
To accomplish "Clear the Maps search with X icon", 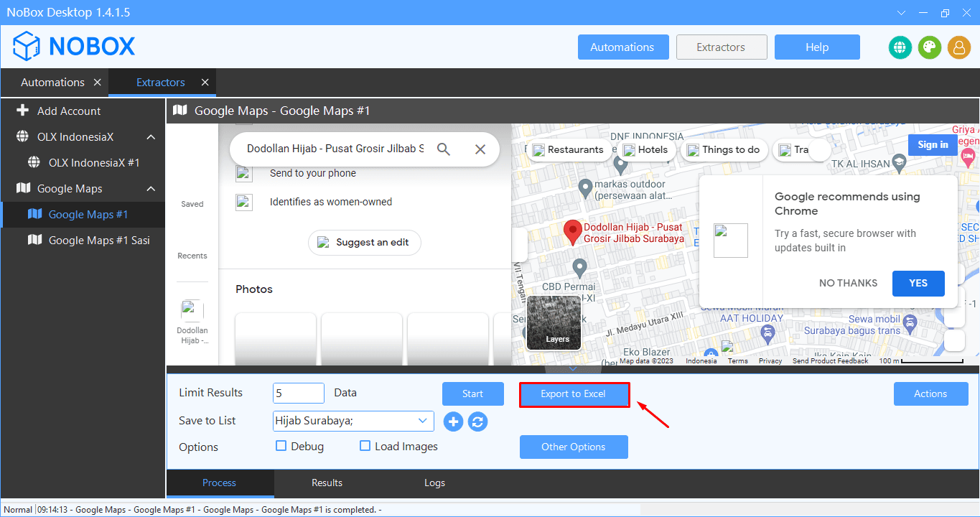I will pos(480,149).
